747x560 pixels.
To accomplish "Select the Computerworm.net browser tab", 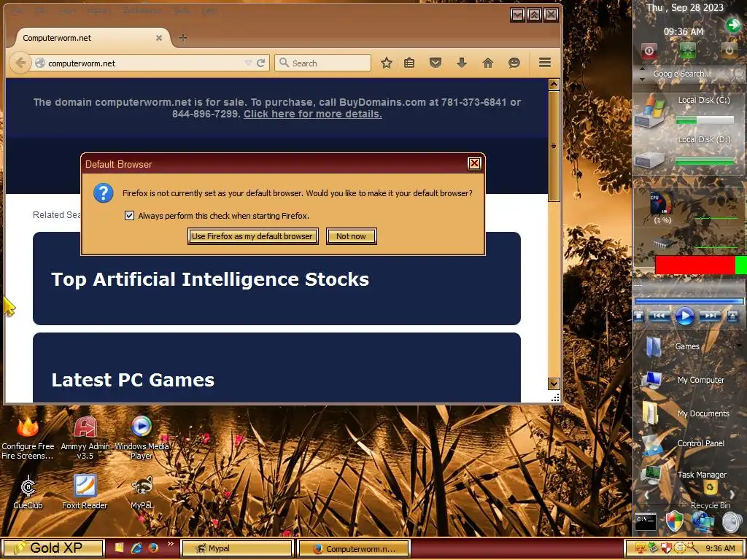I will 90,38.
